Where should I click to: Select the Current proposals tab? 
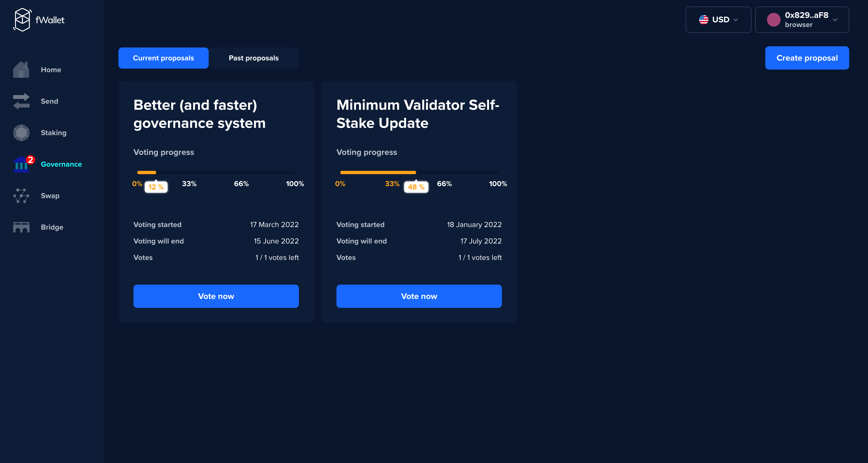(x=163, y=58)
